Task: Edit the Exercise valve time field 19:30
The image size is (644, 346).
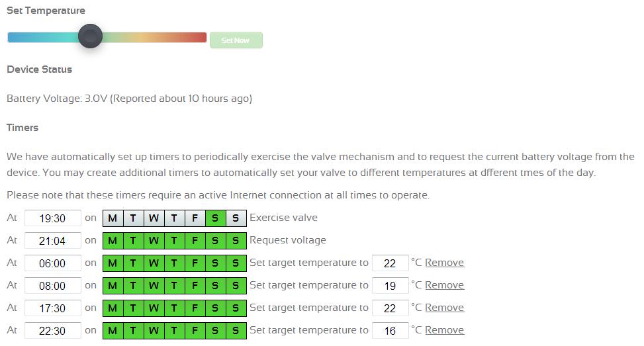Action: pos(53,218)
